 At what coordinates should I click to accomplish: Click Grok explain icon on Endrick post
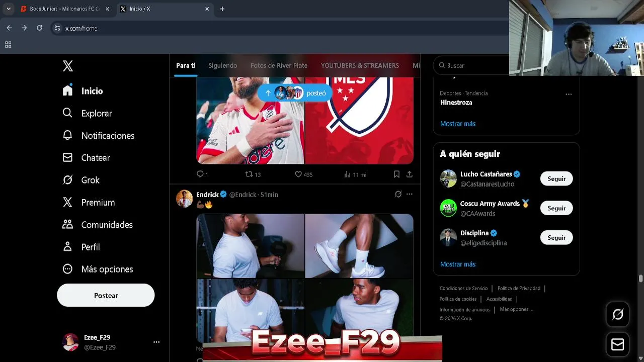click(x=398, y=194)
